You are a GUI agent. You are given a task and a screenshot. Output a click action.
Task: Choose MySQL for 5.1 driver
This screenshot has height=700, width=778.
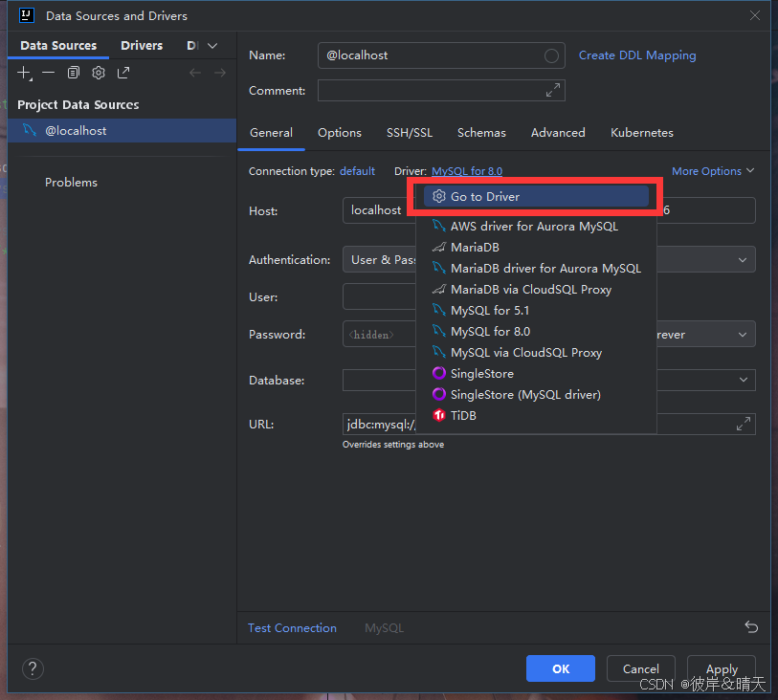(536, 311)
